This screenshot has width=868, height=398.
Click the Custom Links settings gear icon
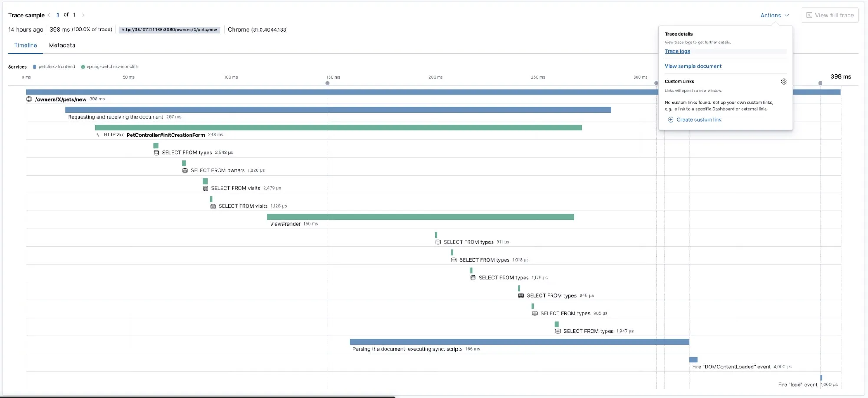point(783,82)
